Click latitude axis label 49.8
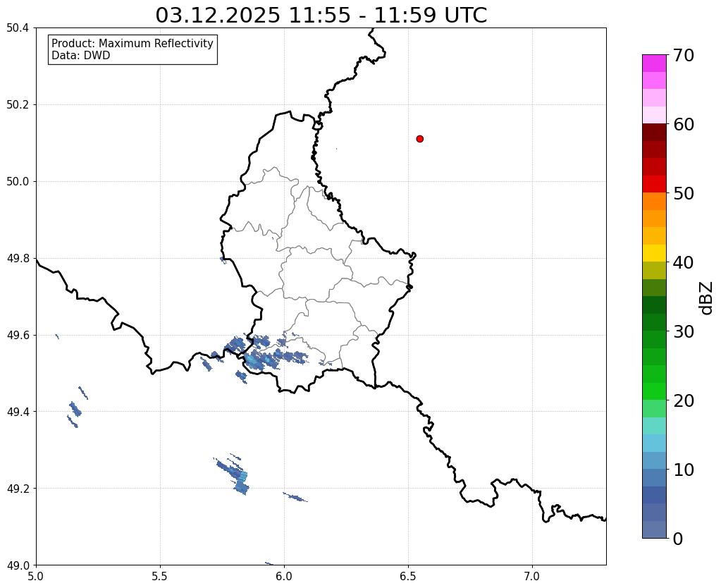Screen dimensions: 721x588 click(18, 259)
